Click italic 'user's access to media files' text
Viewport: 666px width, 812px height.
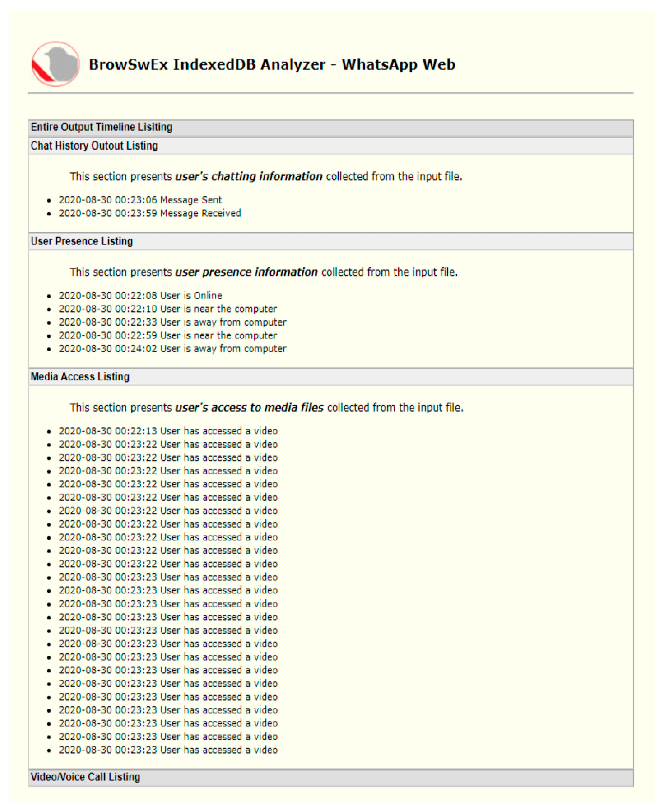(249, 407)
